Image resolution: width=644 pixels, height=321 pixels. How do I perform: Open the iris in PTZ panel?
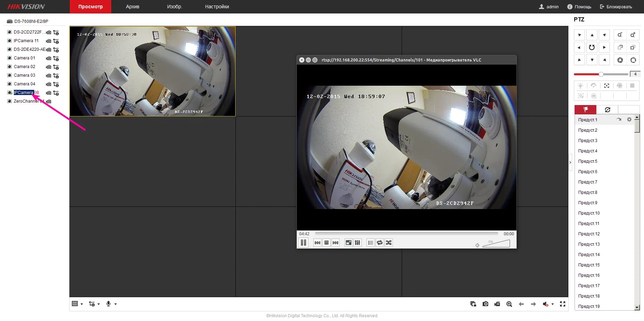click(633, 60)
